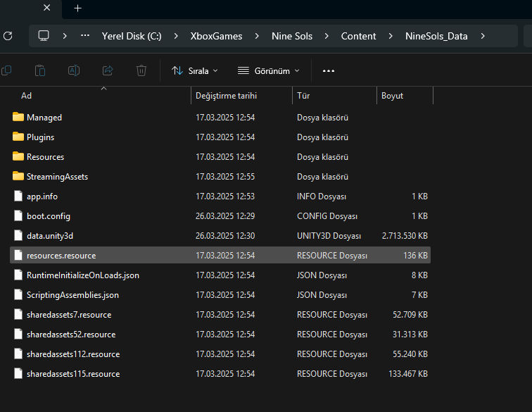This screenshot has width=532, height=412.
Task: Go to Yerel Disk (C:) in the breadcrumb
Action: (x=132, y=36)
